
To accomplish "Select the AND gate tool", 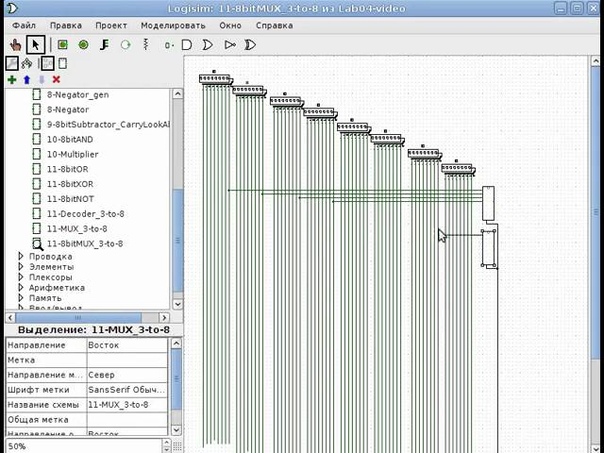I will click(x=187, y=45).
